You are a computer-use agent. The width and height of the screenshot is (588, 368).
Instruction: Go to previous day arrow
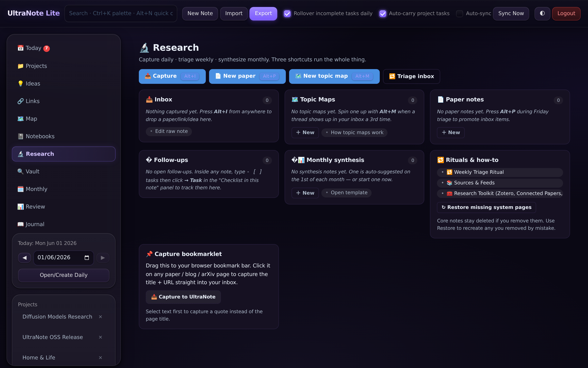click(x=24, y=258)
